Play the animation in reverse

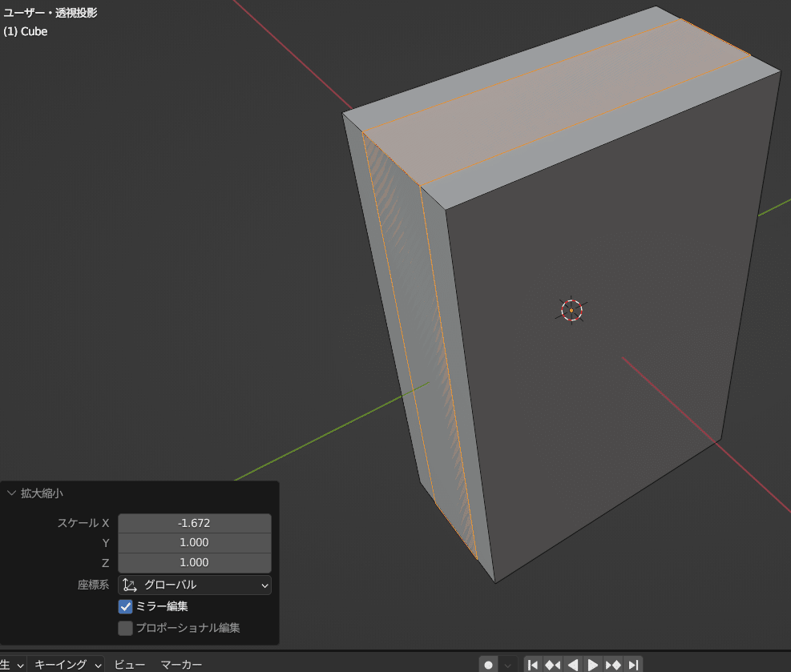572,665
